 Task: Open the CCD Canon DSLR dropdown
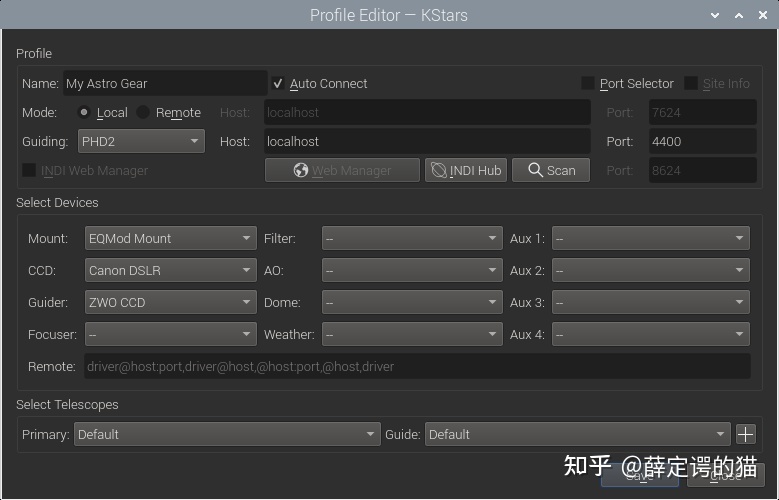click(170, 270)
